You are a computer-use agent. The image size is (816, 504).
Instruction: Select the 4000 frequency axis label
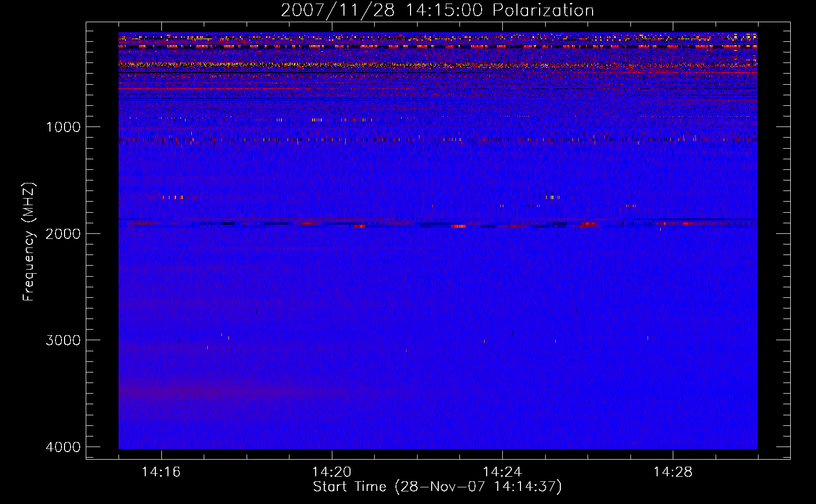(x=63, y=447)
